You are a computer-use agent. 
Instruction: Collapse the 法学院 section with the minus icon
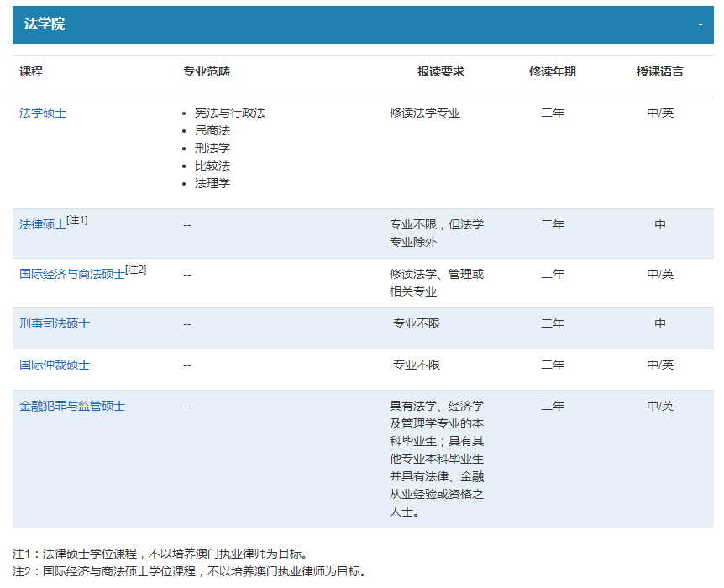(700, 24)
